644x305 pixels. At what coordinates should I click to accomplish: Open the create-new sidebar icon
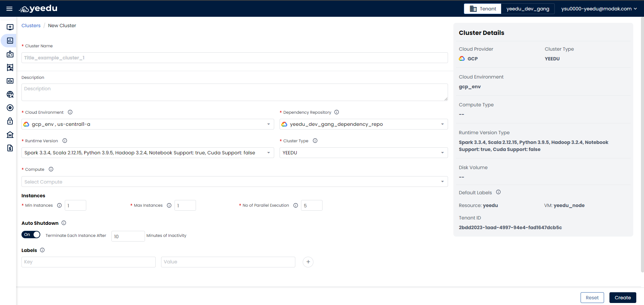10,27
